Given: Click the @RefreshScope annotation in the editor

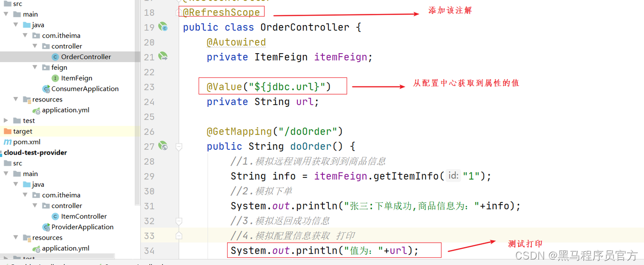Looking at the screenshot, I should pos(221,12).
